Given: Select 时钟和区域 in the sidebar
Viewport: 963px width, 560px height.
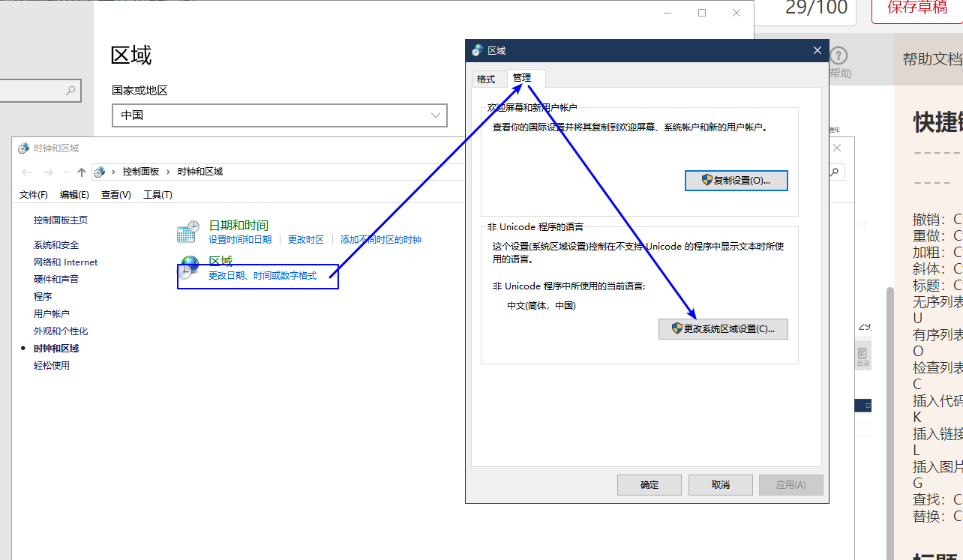Looking at the screenshot, I should [x=56, y=349].
